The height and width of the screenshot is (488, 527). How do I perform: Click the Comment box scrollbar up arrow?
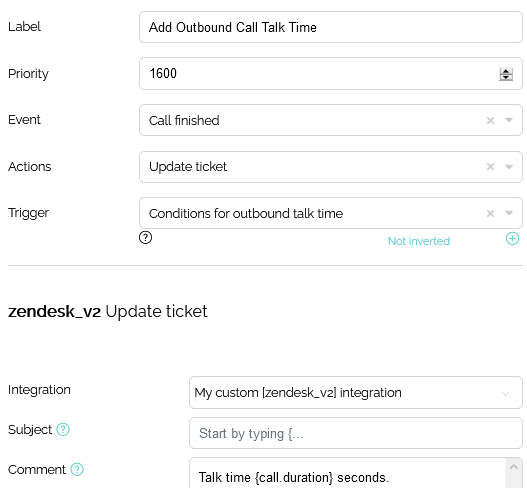coord(514,467)
